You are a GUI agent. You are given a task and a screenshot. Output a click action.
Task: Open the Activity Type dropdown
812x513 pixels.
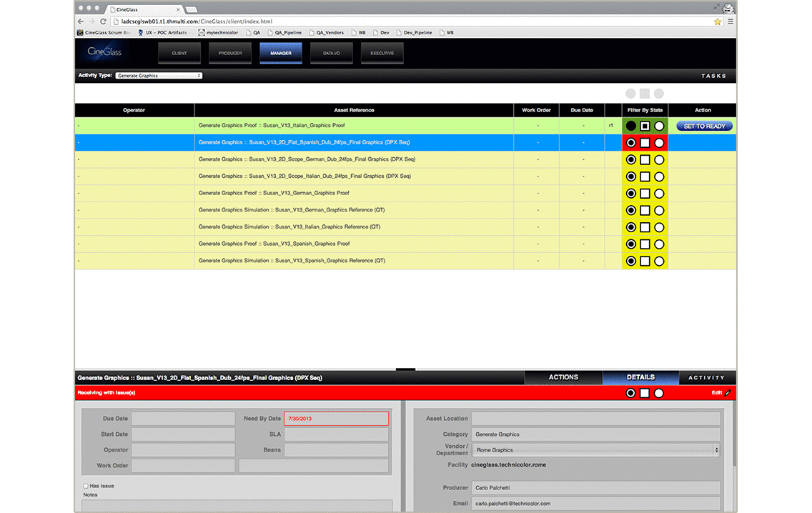[x=159, y=76]
